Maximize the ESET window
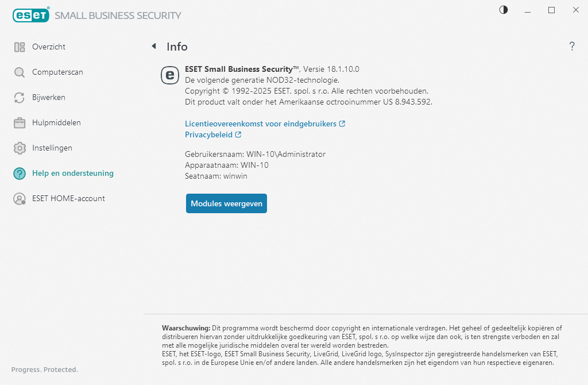 tap(551, 10)
